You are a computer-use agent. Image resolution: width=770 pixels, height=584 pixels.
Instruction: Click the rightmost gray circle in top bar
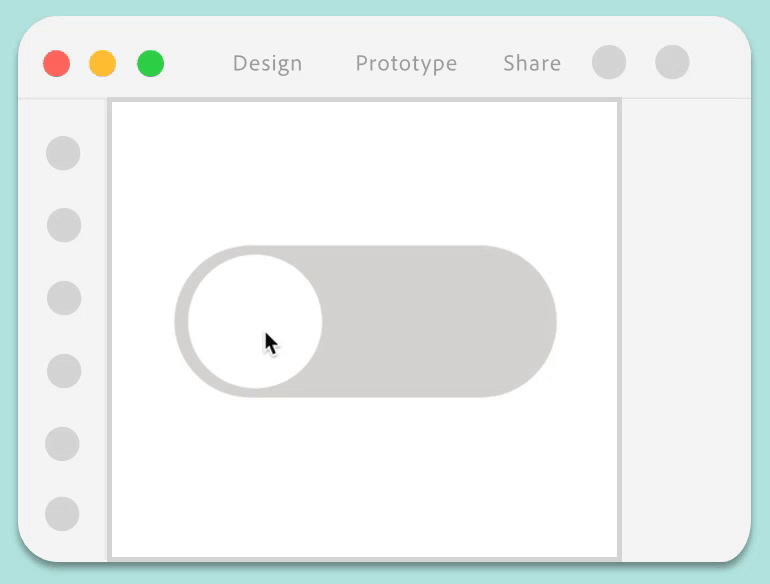tap(672, 62)
